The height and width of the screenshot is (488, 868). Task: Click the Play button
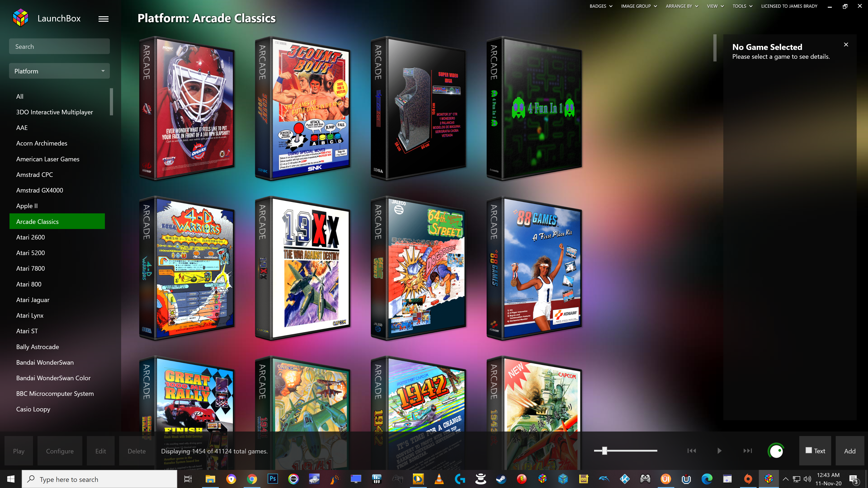(x=19, y=451)
